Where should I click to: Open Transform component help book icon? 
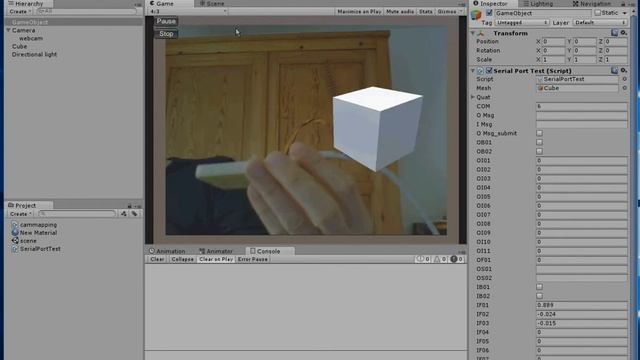[x=614, y=33]
